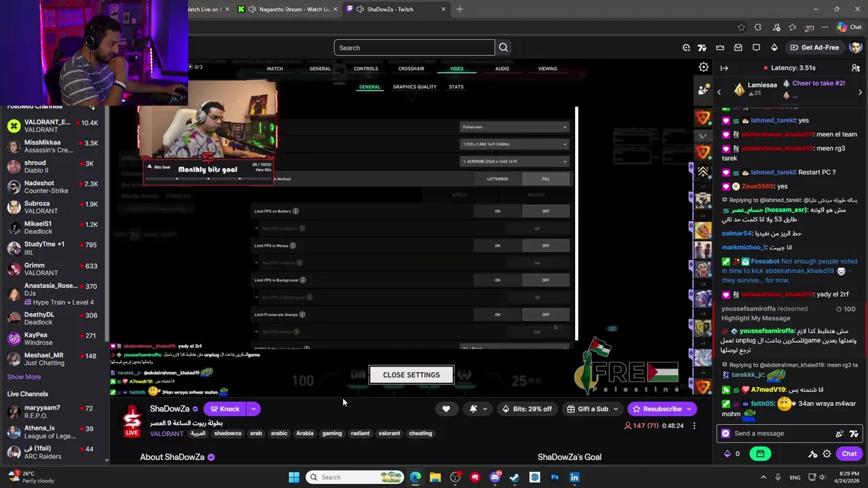Open the user avatar menu
Image resolution: width=868 pixels, height=488 pixels.
(856, 47)
